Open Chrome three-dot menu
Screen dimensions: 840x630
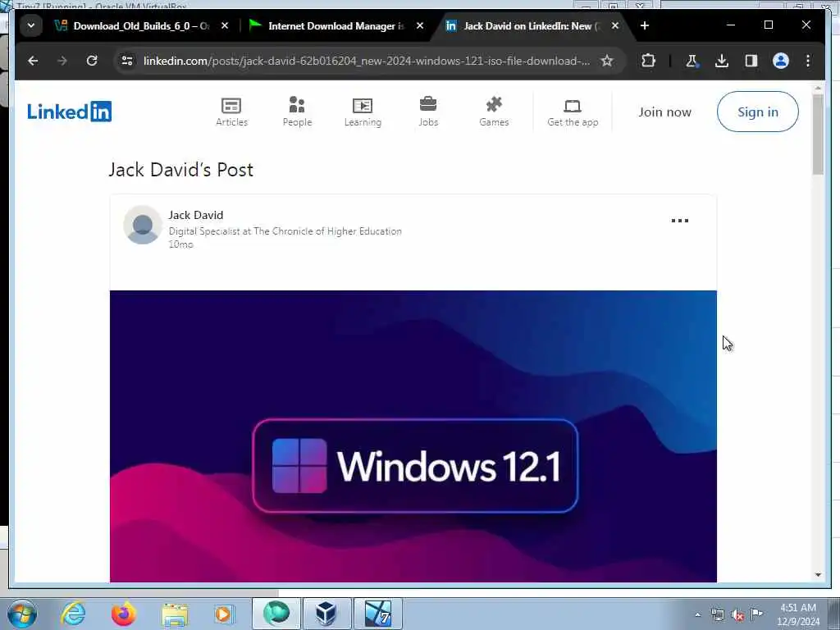pos(808,61)
